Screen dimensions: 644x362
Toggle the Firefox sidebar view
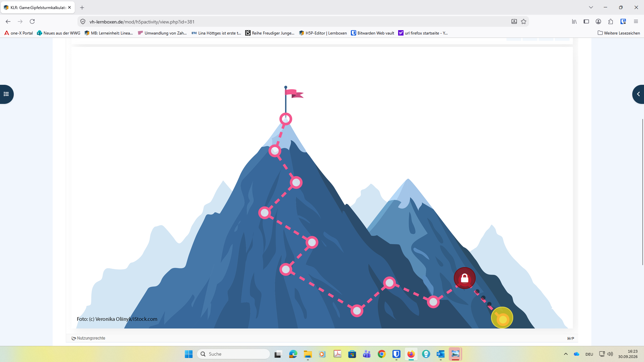click(586, 21)
